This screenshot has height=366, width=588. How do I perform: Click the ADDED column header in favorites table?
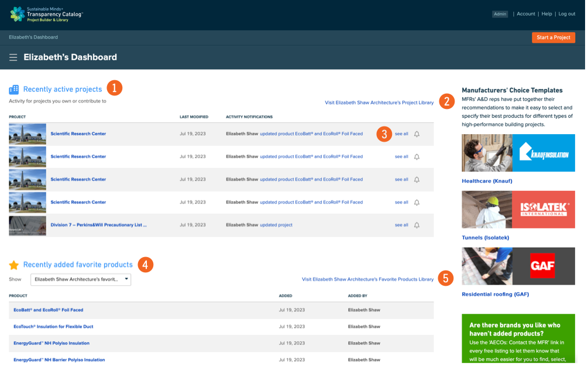tap(286, 296)
